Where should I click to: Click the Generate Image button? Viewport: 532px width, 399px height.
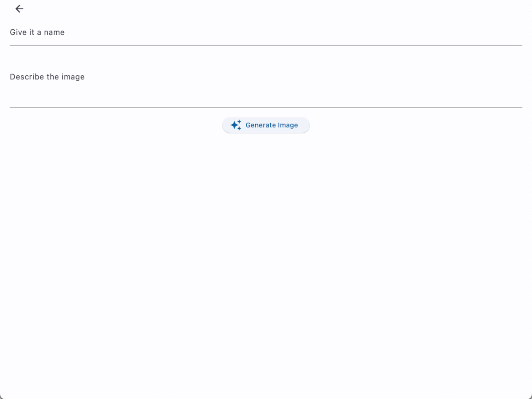[x=266, y=125]
